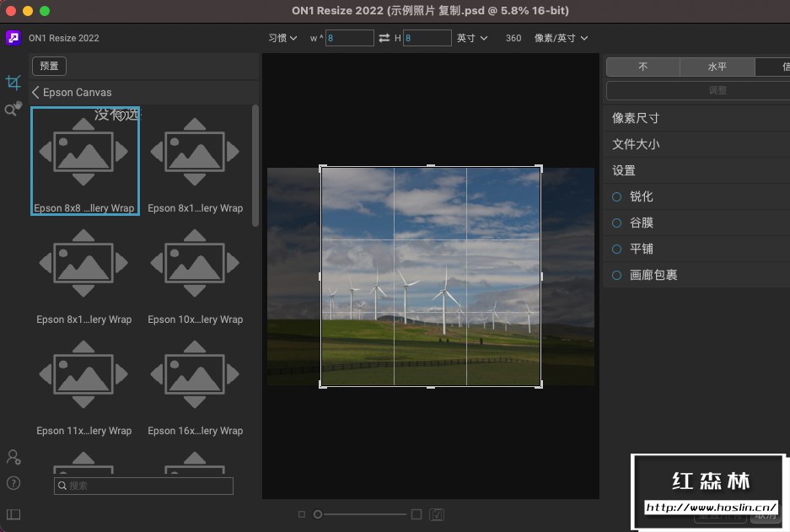Open the 英寸 units dropdown
This screenshot has height=532, width=790.
coord(470,37)
